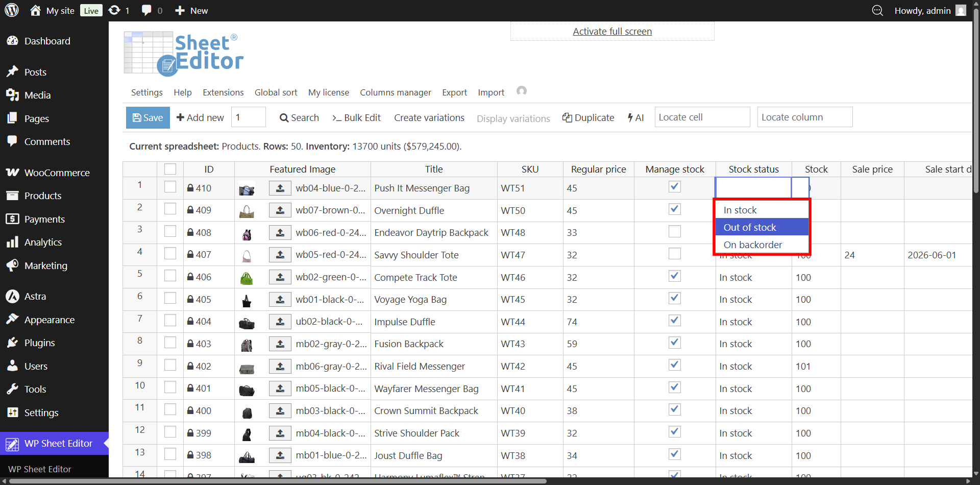Open the Push It Messenger Bag thumbnail
This screenshot has height=485, width=980.
tap(247, 190)
